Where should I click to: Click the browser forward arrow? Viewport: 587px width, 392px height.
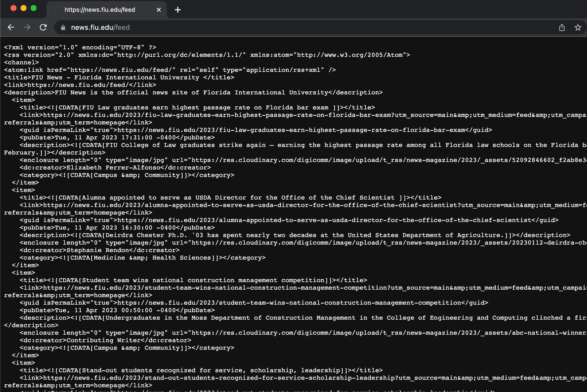tap(27, 27)
